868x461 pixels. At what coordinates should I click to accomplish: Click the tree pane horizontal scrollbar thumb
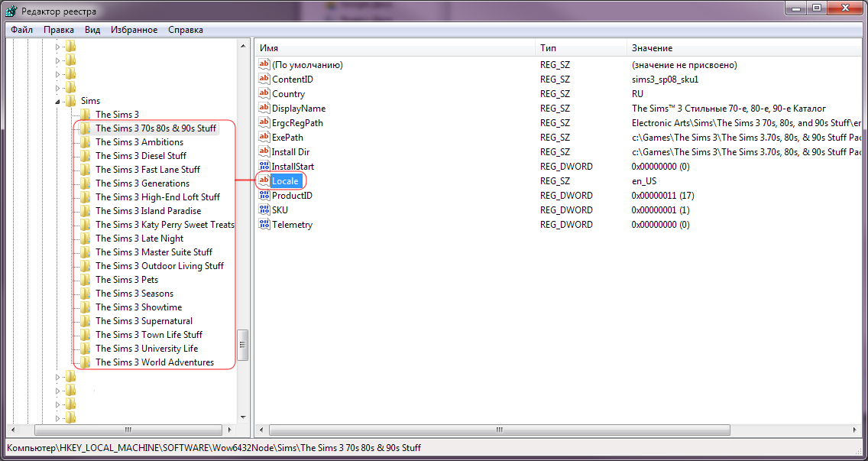point(128,430)
